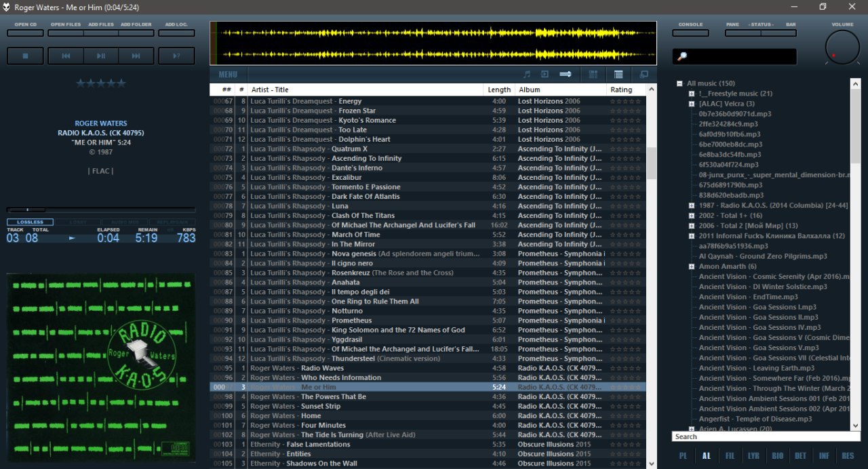Image resolution: width=868 pixels, height=469 pixels.
Task: Seek within the yellow waveform display
Action: point(433,43)
